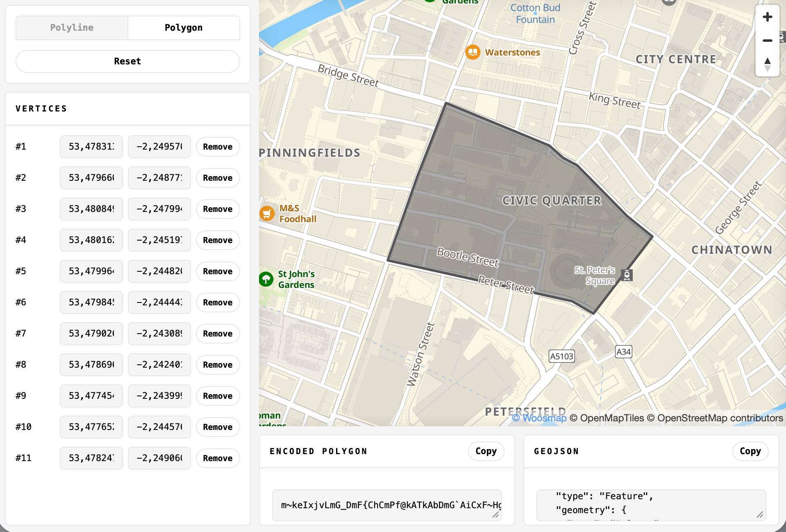Zoom in on the map
The height and width of the screenshot is (532, 786).
(x=767, y=17)
